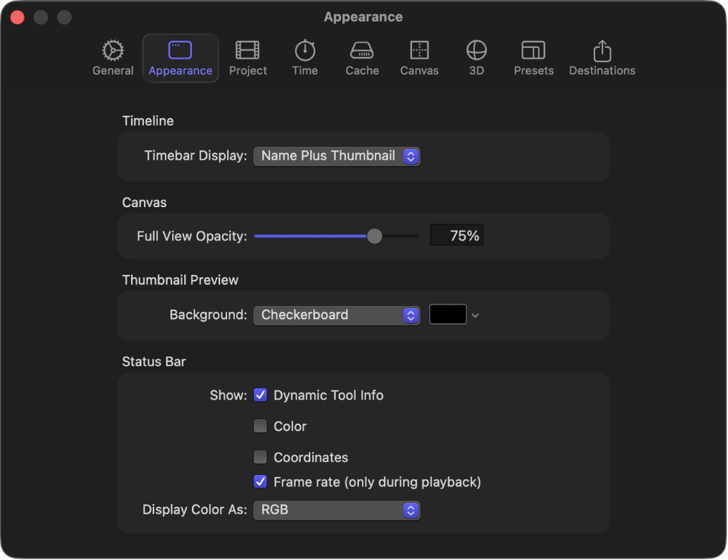Select the Project filmstrip icon

pyautogui.click(x=248, y=51)
